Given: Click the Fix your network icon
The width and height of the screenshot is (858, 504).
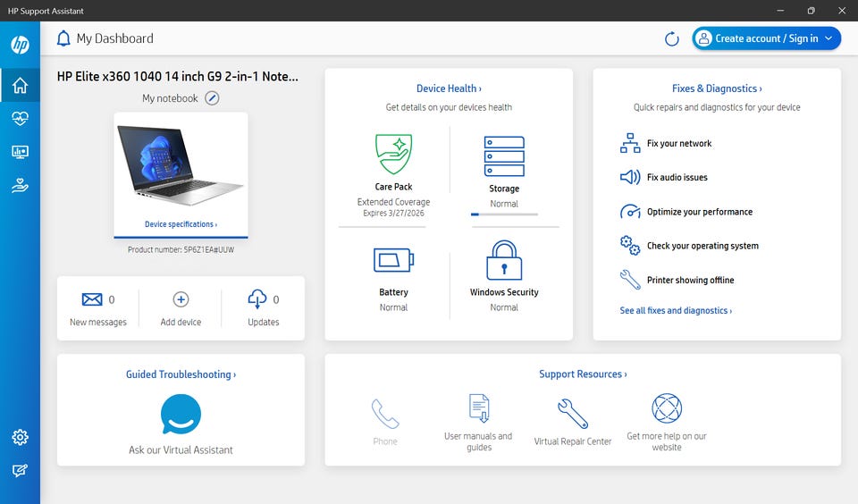Looking at the screenshot, I should pyautogui.click(x=630, y=143).
